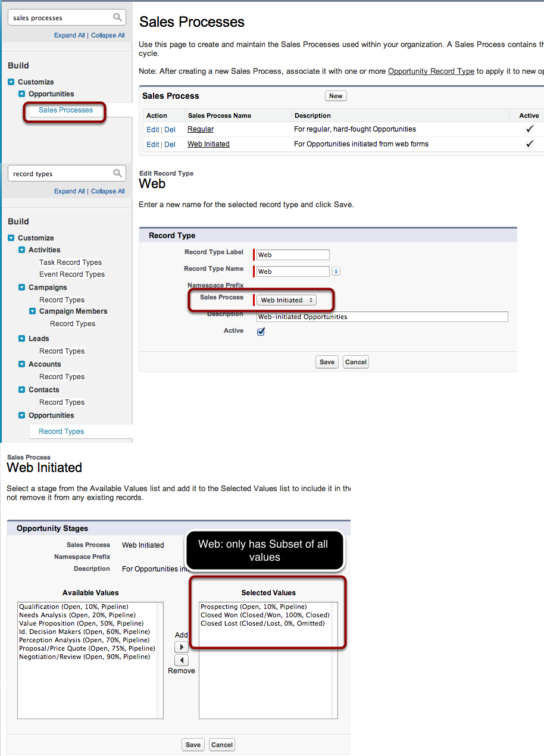Collapse the Campaign Members tree node
544x756 pixels.
33,311
